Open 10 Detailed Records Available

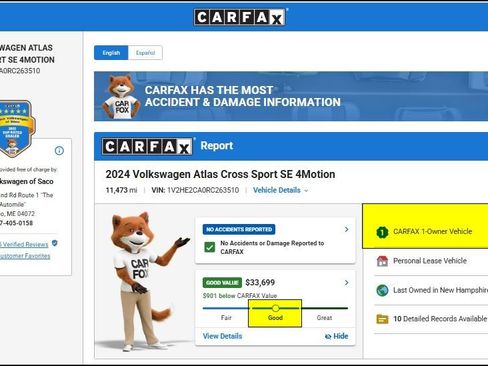pyautogui.click(x=431, y=319)
